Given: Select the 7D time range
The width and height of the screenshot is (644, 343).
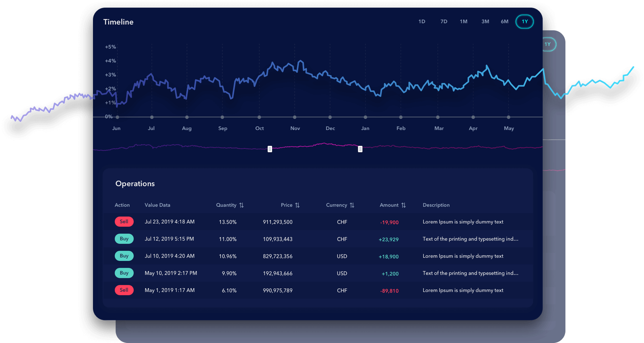Looking at the screenshot, I should tap(444, 22).
